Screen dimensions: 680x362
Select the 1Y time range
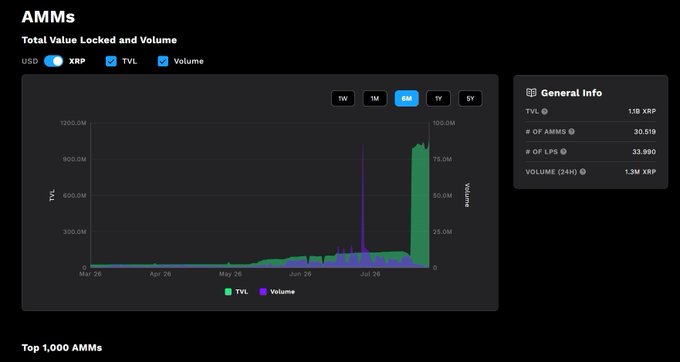coord(438,98)
